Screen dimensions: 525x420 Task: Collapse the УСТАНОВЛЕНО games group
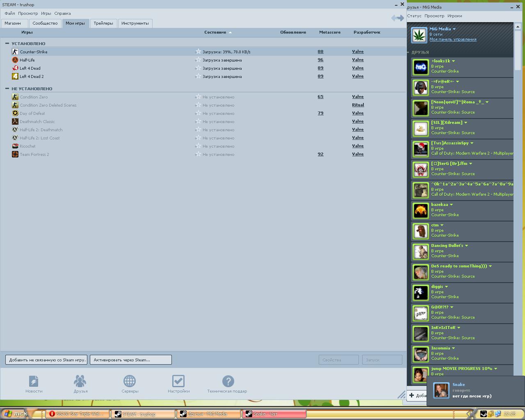point(7,43)
